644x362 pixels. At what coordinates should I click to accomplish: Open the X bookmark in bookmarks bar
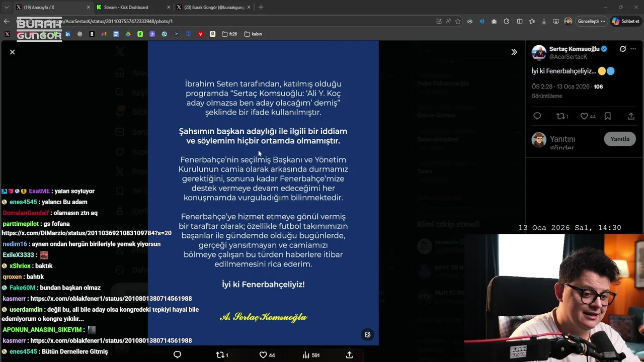7,34
